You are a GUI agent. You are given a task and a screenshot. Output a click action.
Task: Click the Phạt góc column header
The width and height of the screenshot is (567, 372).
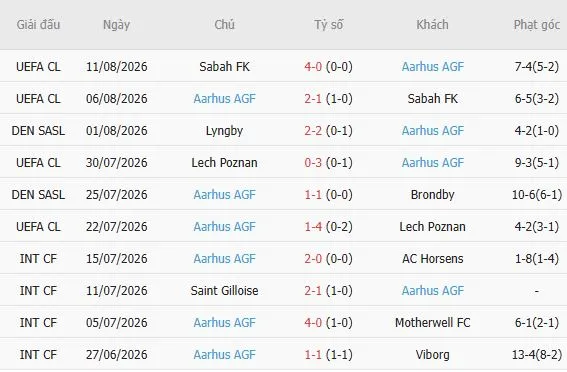click(537, 25)
